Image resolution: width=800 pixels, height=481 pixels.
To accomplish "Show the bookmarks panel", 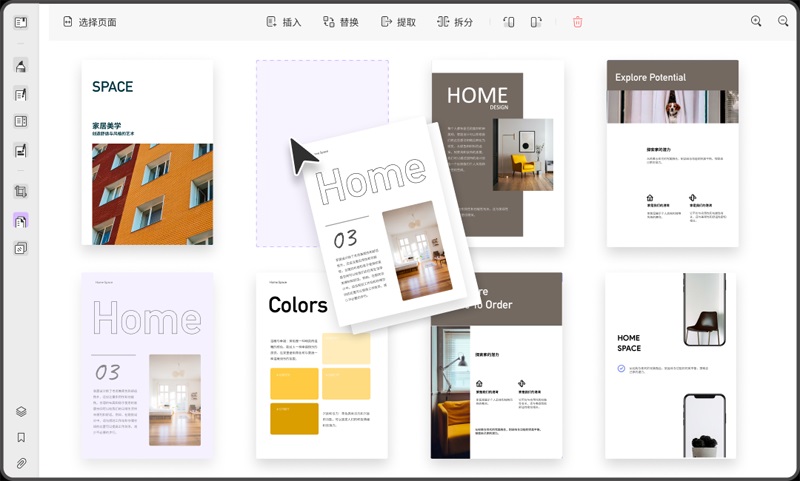I will coord(21,437).
